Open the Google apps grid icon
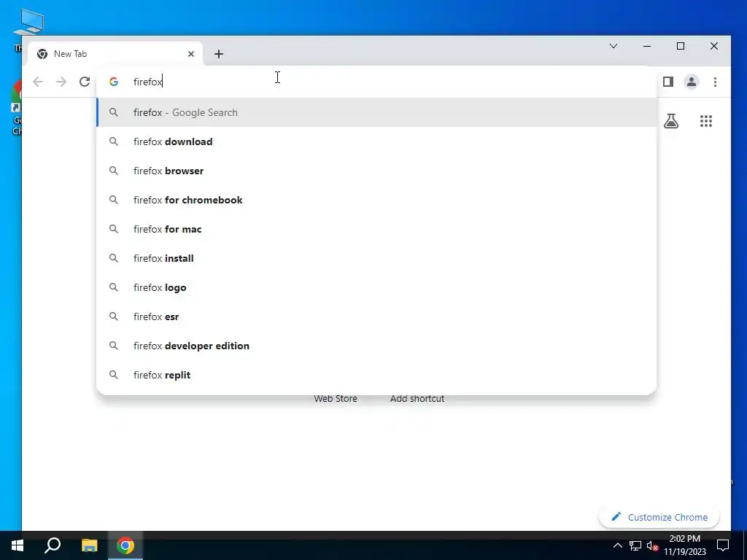 [706, 121]
